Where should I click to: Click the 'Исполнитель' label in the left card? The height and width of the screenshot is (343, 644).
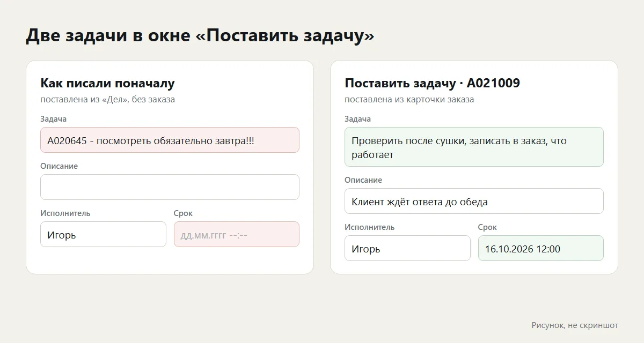tap(65, 213)
